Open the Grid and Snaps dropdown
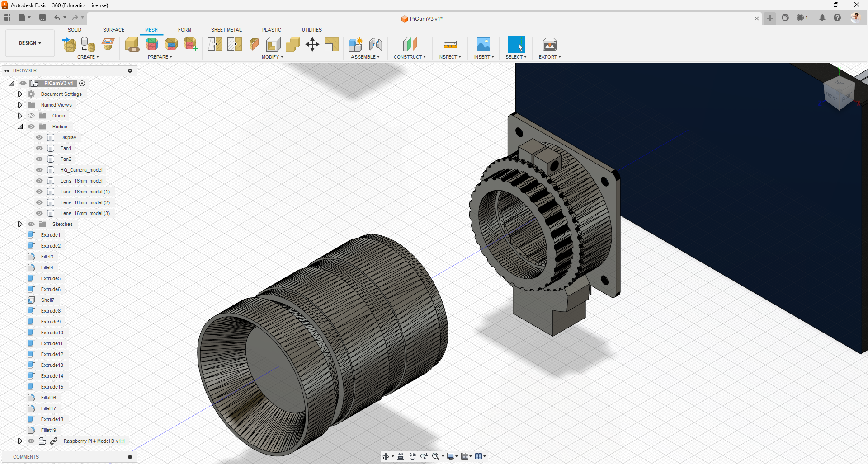Viewport: 868px width, 464px height. 466,456
